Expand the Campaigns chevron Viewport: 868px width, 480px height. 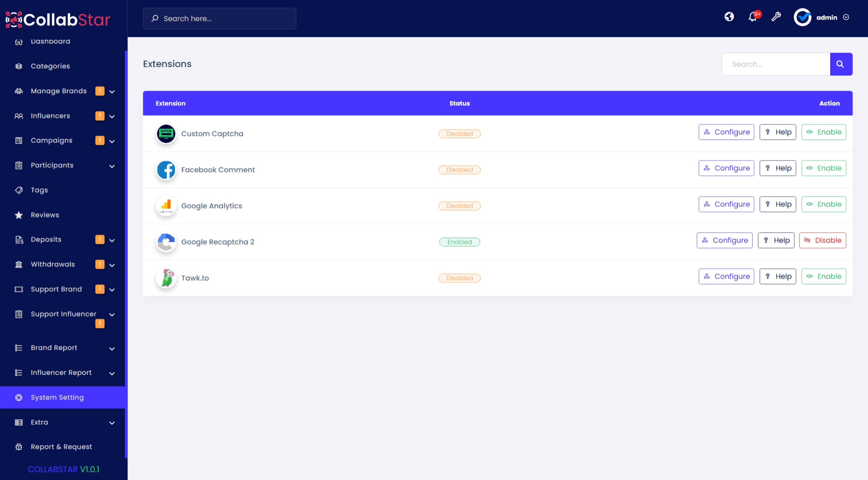[112, 141]
